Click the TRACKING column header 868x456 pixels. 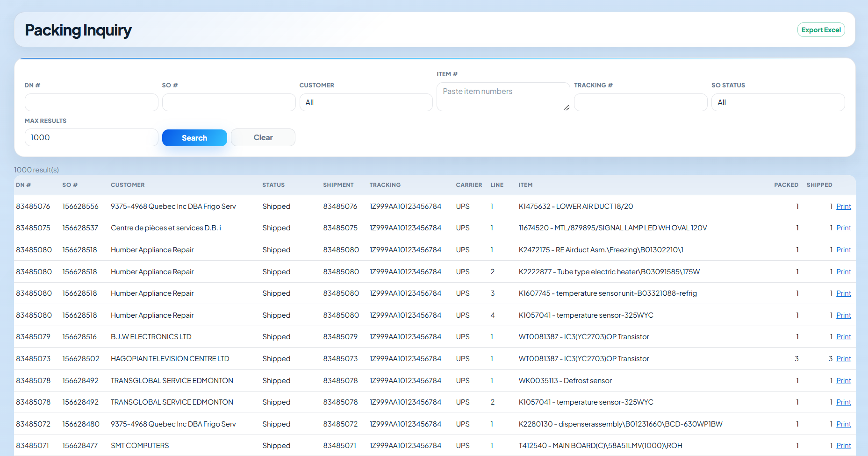(385, 185)
